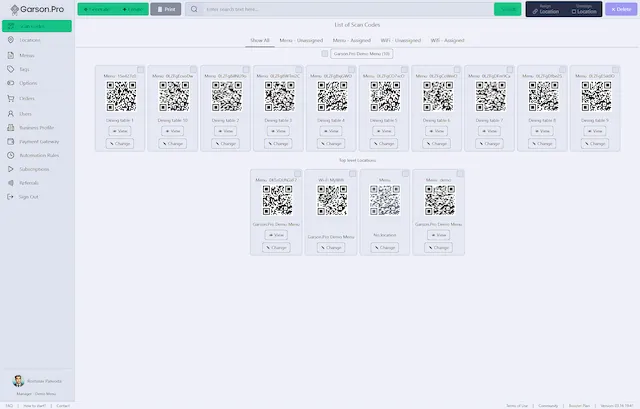
Task: Switch to the Menu - Unassigned tab
Action: pos(301,40)
